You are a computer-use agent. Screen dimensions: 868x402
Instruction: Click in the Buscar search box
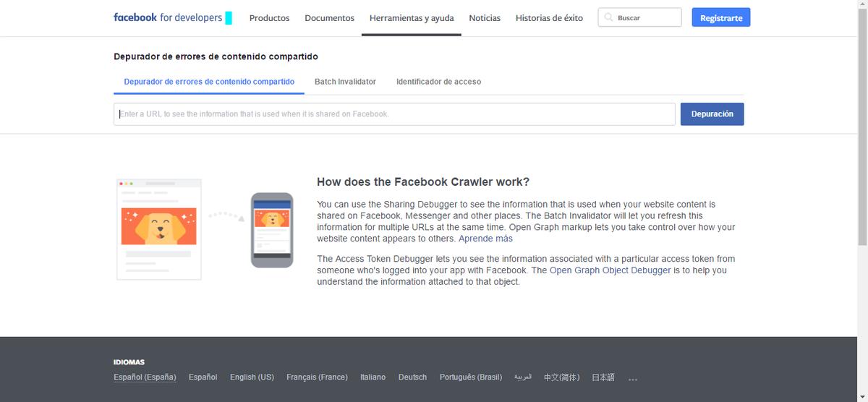point(646,18)
